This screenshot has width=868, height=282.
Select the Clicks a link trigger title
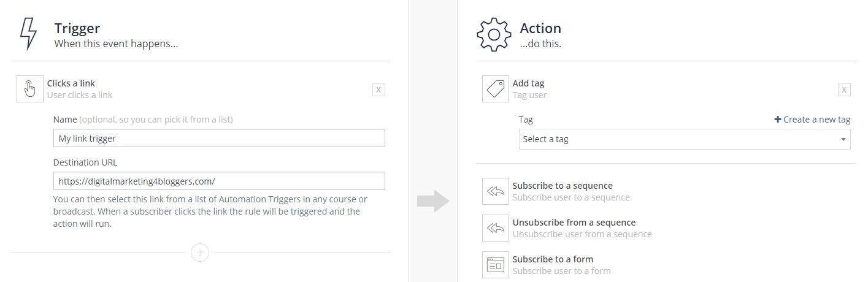coord(71,83)
